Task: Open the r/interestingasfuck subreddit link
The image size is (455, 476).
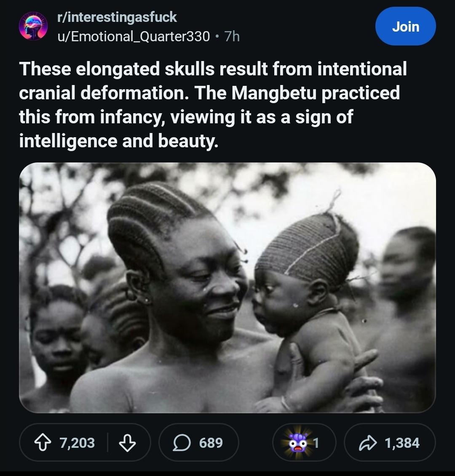Action: [x=117, y=17]
